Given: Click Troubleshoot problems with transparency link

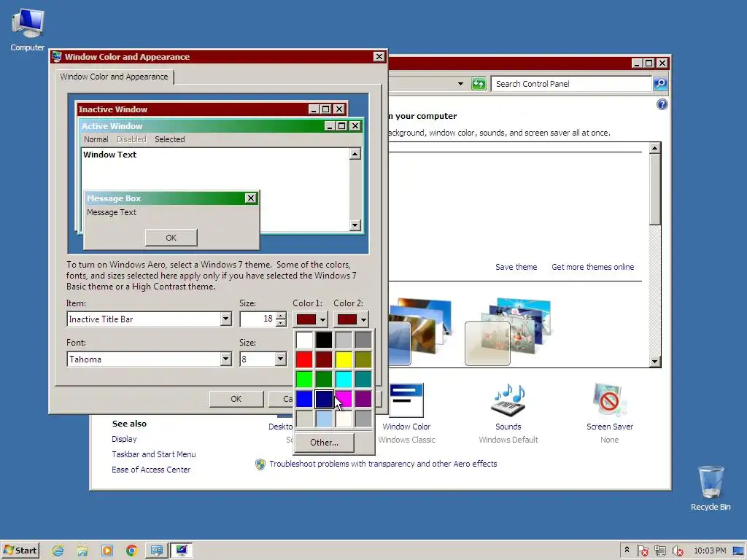Looking at the screenshot, I should coord(383,464).
